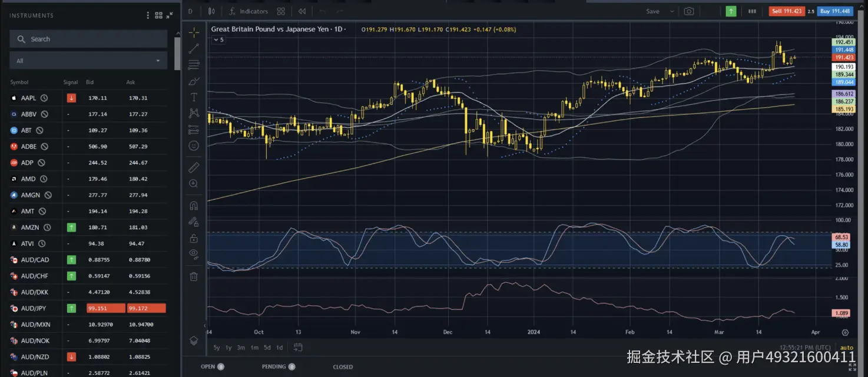This screenshot has height=377, width=868.
Task: Click the AAPL red down signal
Action: 71,98
